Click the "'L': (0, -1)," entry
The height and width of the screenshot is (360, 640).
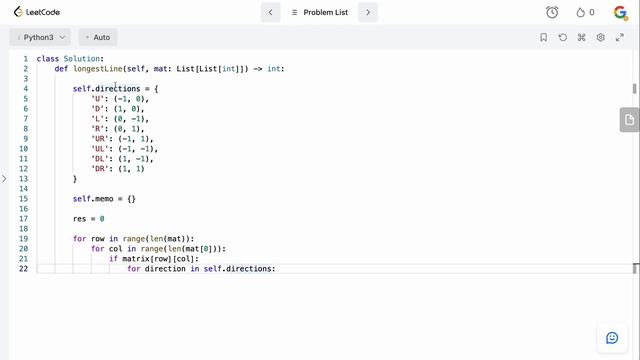click(x=120, y=119)
